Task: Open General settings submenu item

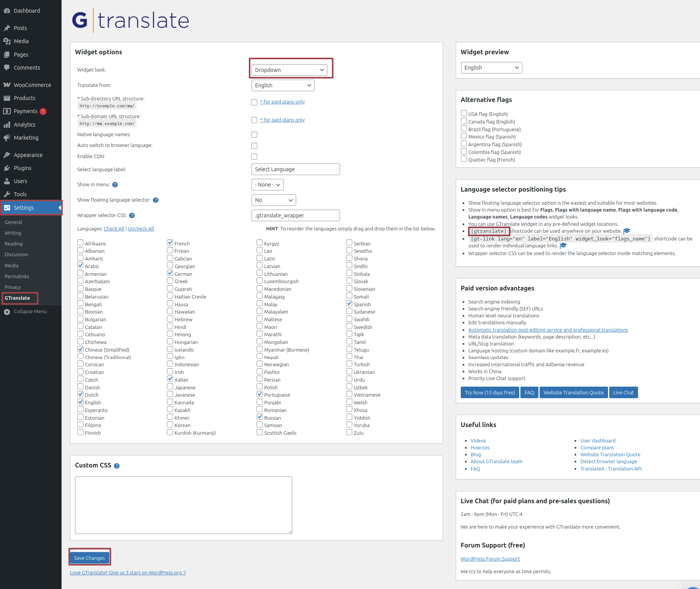Action: point(13,222)
